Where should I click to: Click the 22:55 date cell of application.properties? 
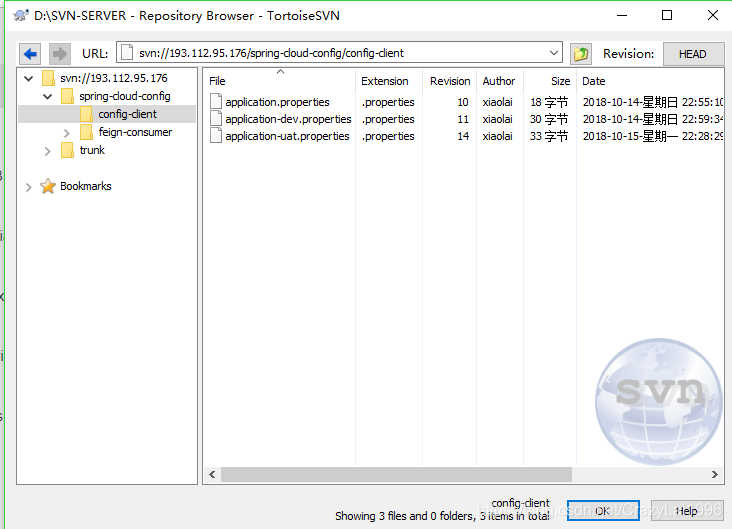[x=653, y=102]
